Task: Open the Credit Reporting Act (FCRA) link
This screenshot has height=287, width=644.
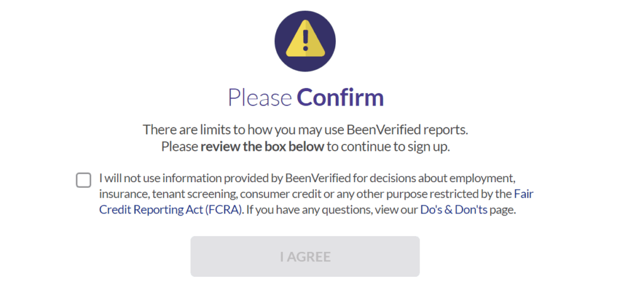Action: (171, 210)
